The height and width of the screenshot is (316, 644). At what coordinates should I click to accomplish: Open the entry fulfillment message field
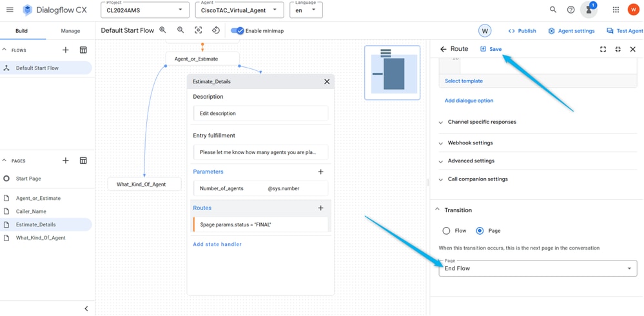click(261, 152)
